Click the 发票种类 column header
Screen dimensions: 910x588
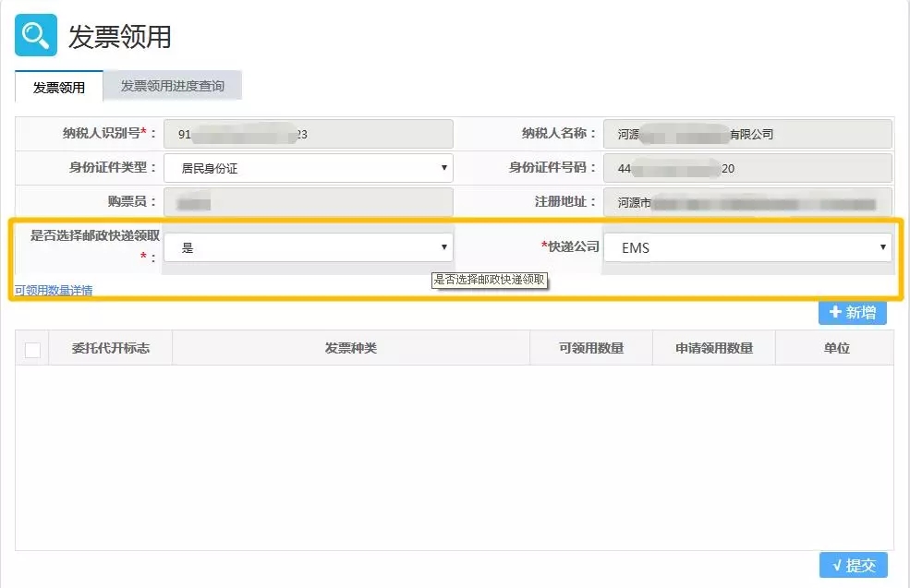click(350, 348)
